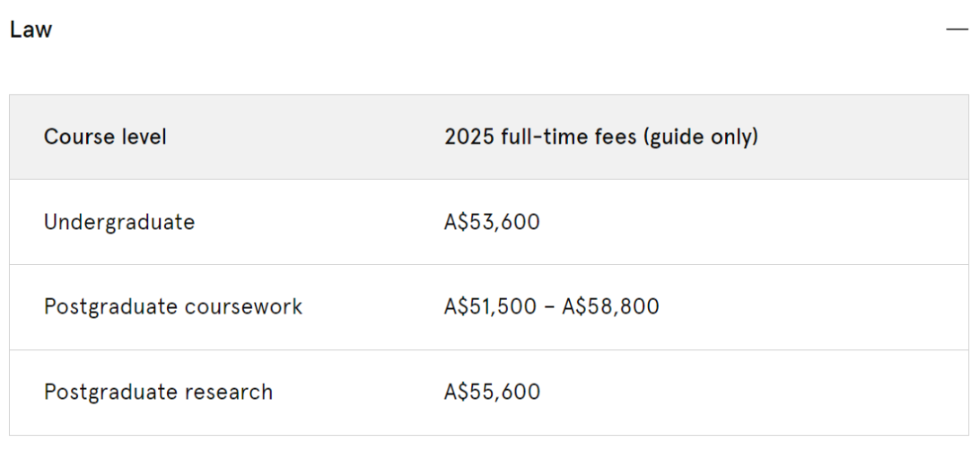The image size is (980, 451).
Task: Click the Postgraduate coursework row label
Action: (173, 307)
